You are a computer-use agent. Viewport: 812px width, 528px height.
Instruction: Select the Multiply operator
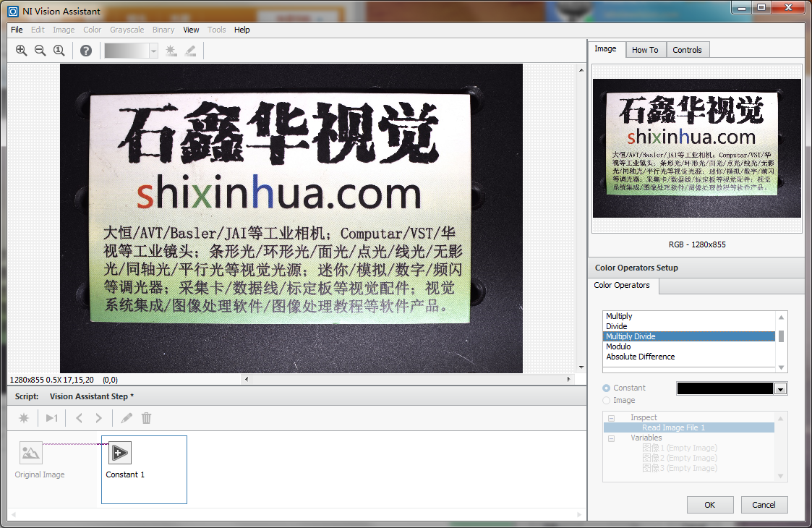[x=689, y=316]
